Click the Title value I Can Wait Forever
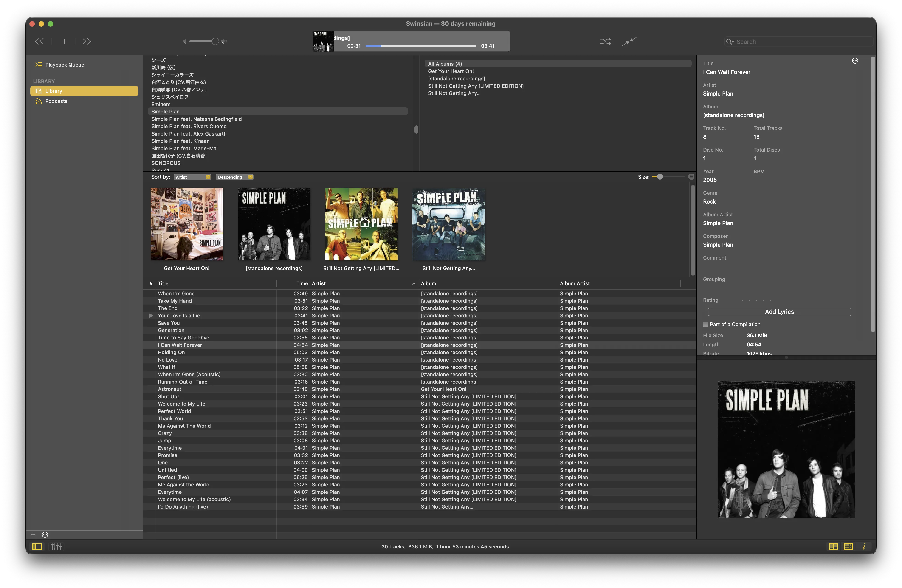Screen dimensions: 902x588 click(x=727, y=72)
